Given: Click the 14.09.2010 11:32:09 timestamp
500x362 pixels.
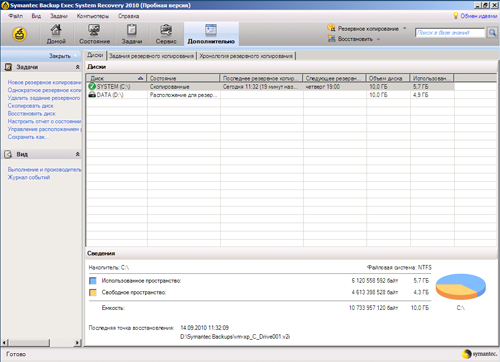Looking at the screenshot, I should (x=204, y=328).
